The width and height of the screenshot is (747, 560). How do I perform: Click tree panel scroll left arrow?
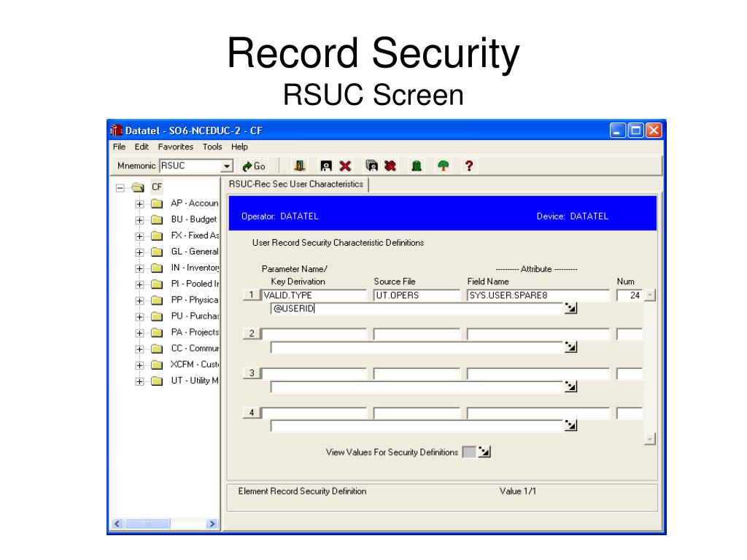117,524
